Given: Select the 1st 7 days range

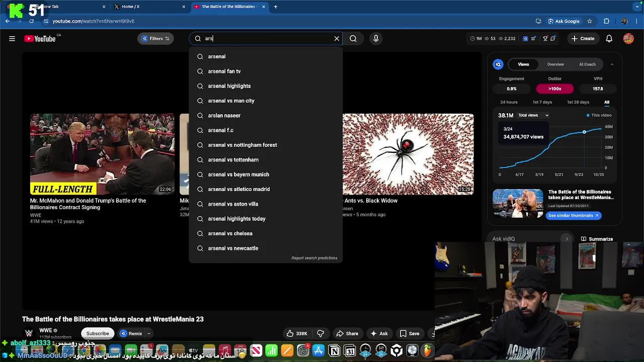Looking at the screenshot, I should (542, 102).
